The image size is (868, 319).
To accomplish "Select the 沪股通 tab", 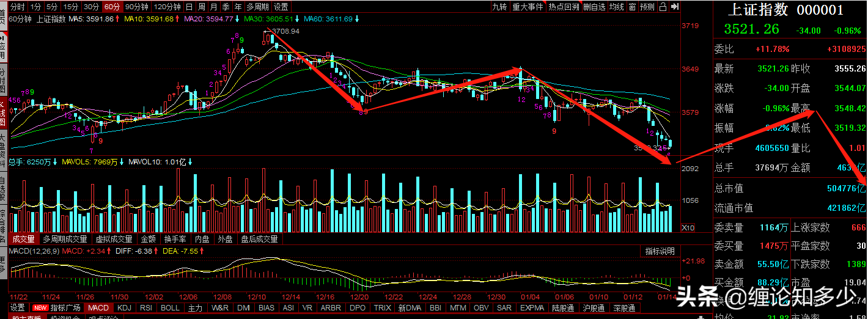I will click(594, 308).
